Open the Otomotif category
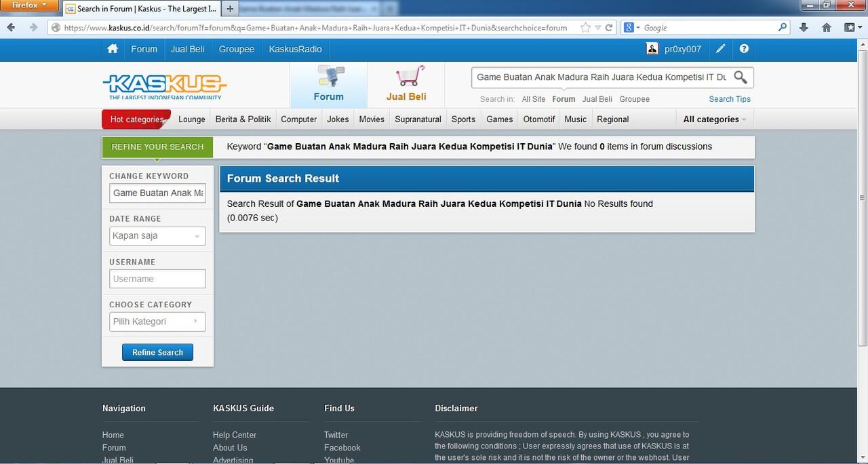 [x=539, y=119]
